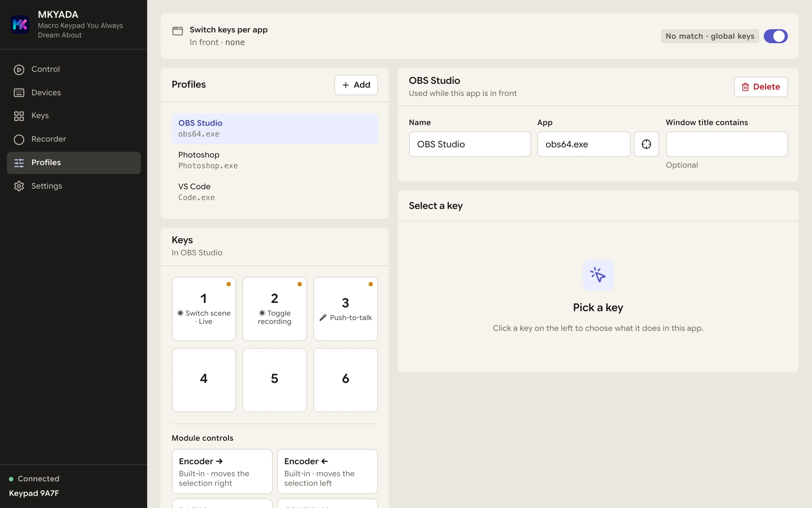Click the Recorder circle icon
Viewport: 812px width, 508px height.
click(19, 139)
